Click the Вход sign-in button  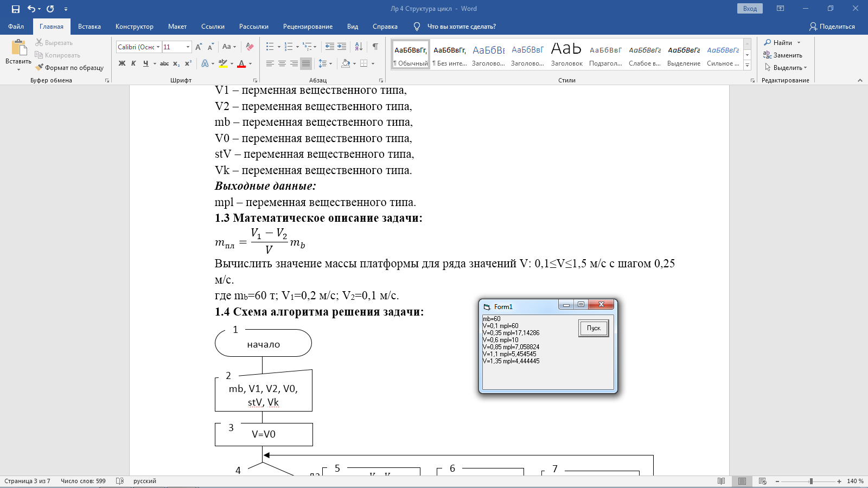pyautogui.click(x=750, y=9)
